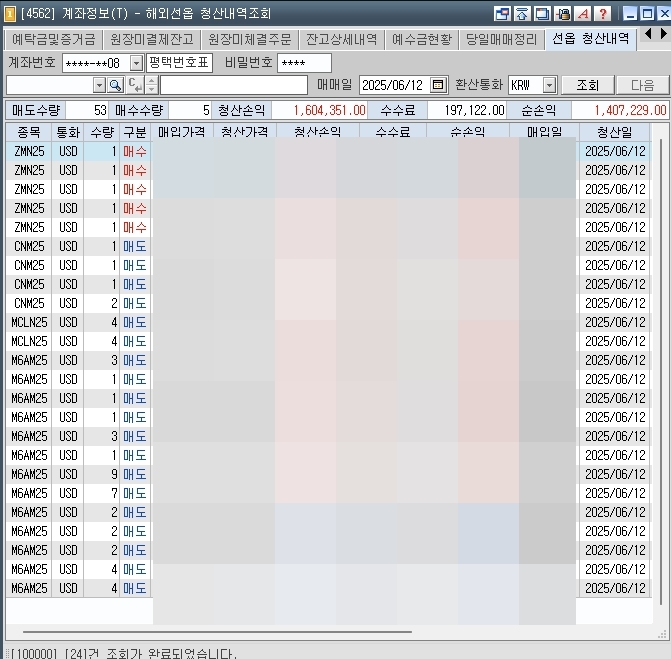Switch to the 잔고상세내역 tab
671x659 pixels.
click(341, 40)
